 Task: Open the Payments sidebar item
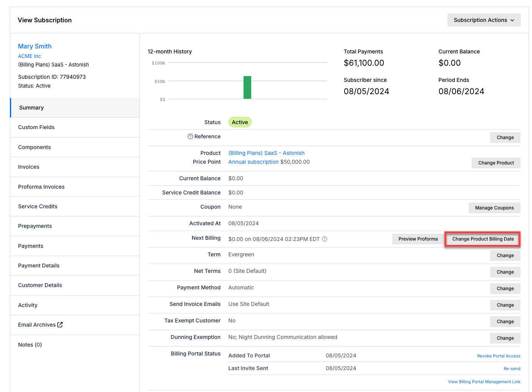pos(75,246)
